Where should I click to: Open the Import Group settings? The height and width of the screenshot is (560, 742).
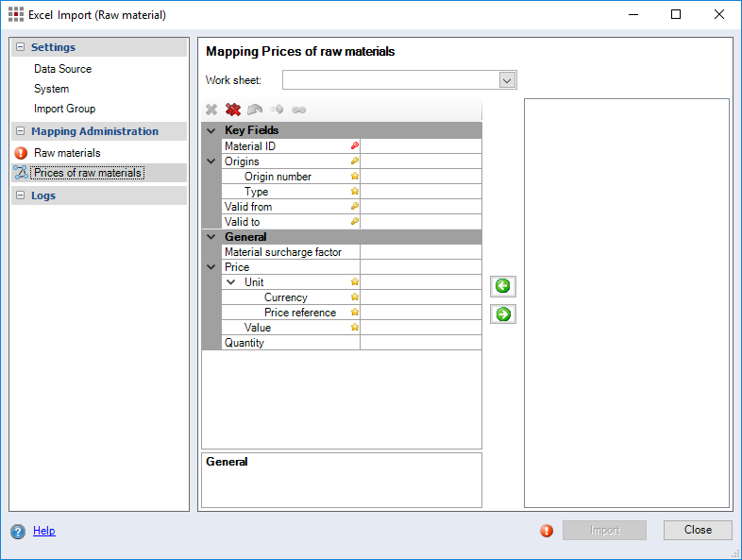point(64,109)
